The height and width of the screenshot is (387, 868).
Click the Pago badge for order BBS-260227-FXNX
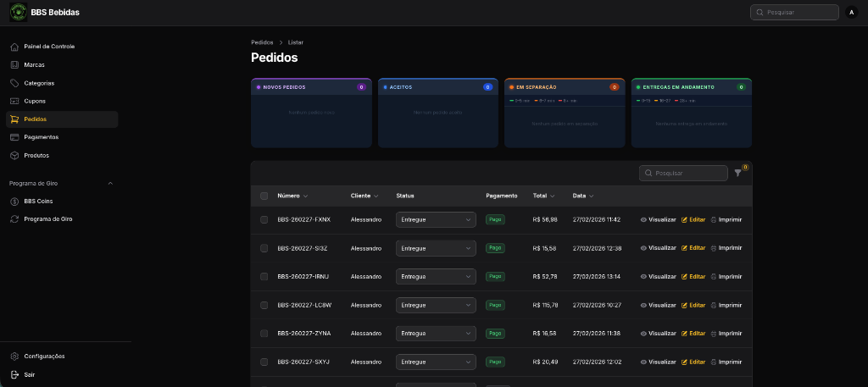coord(495,219)
